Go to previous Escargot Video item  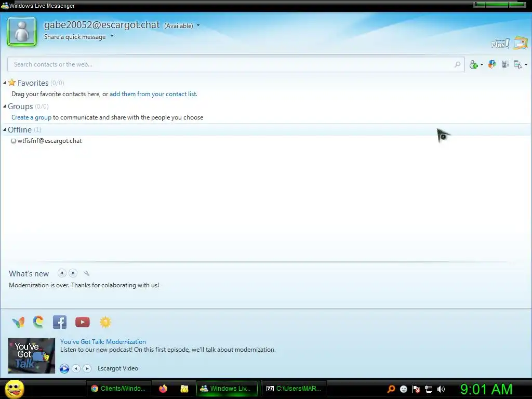click(76, 368)
